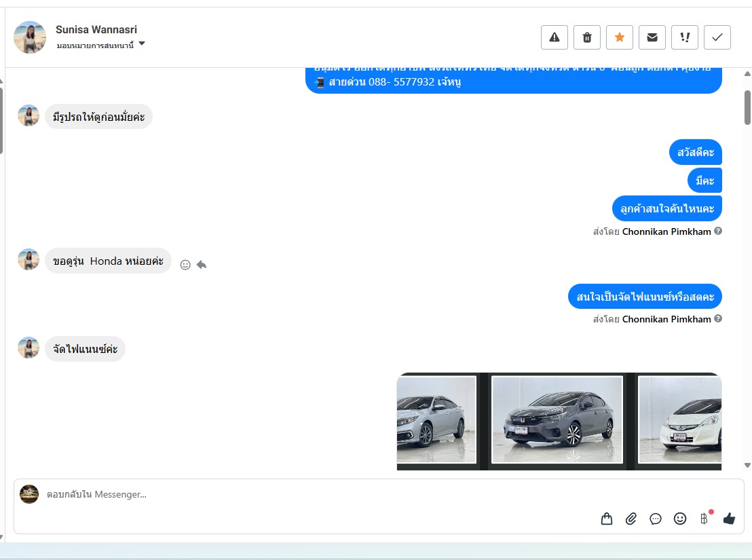Click the chat scrollbar down arrow
Image resolution: width=752 pixels, height=560 pixels.
pos(747,465)
